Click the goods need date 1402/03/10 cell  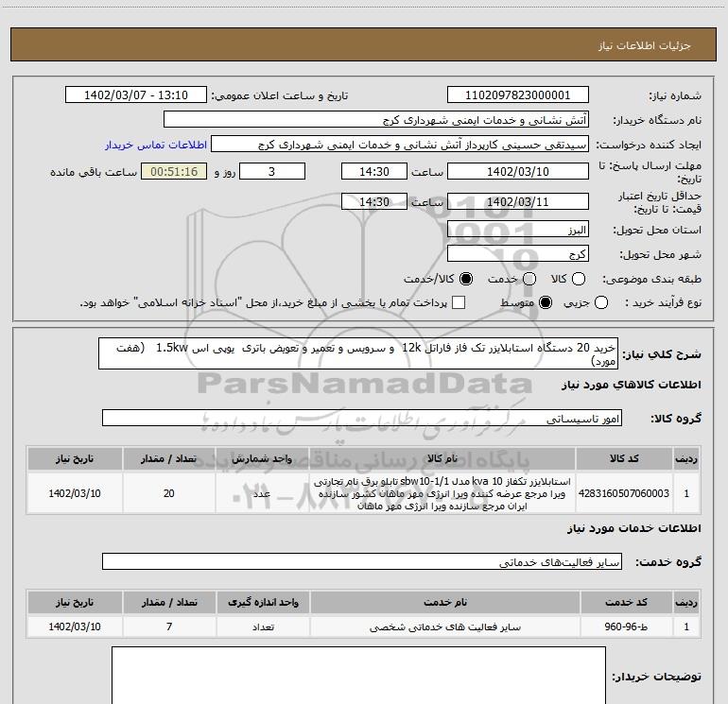(x=75, y=493)
